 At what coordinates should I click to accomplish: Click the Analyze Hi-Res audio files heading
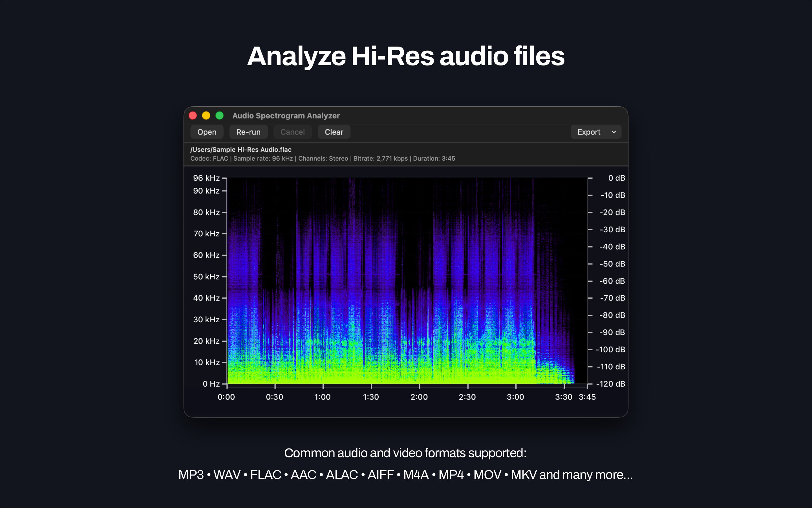406,56
